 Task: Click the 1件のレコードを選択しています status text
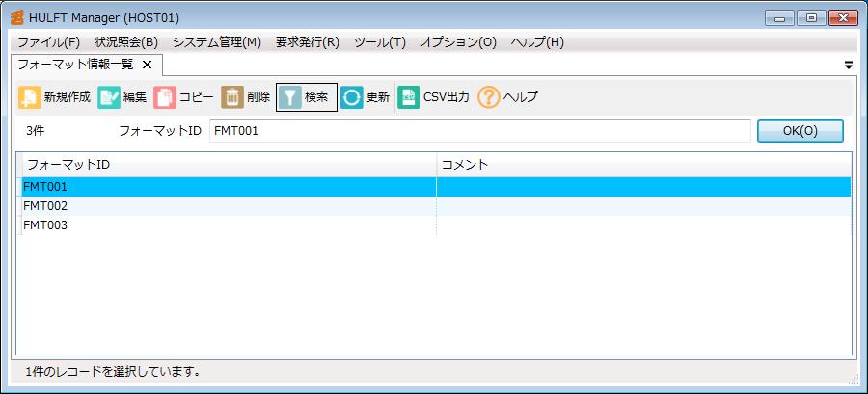[113, 372]
